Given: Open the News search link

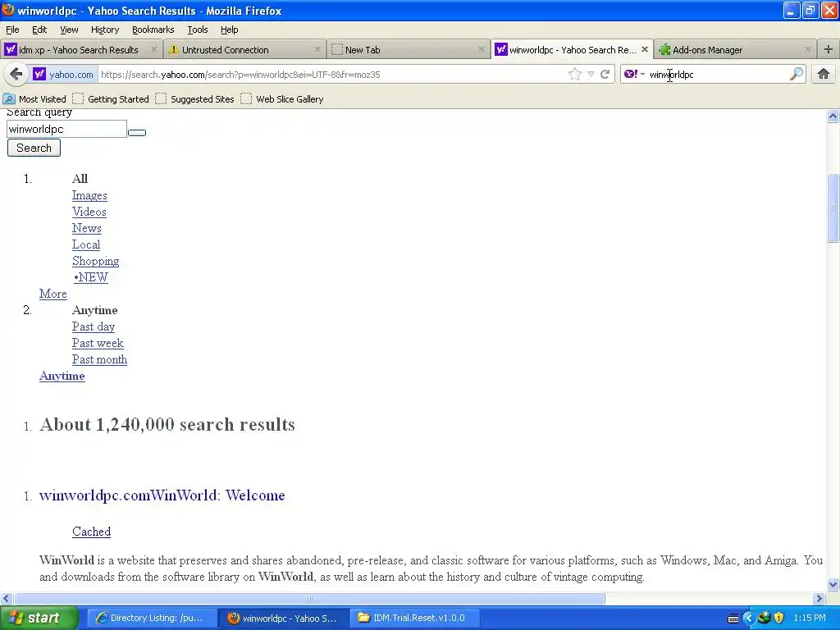Looking at the screenshot, I should click(x=87, y=228).
